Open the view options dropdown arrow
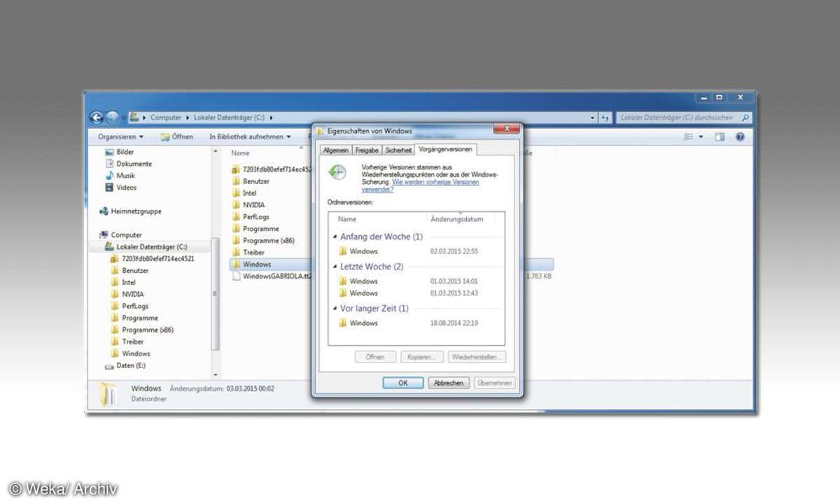This screenshot has width=840, height=504. [x=701, y=137]
